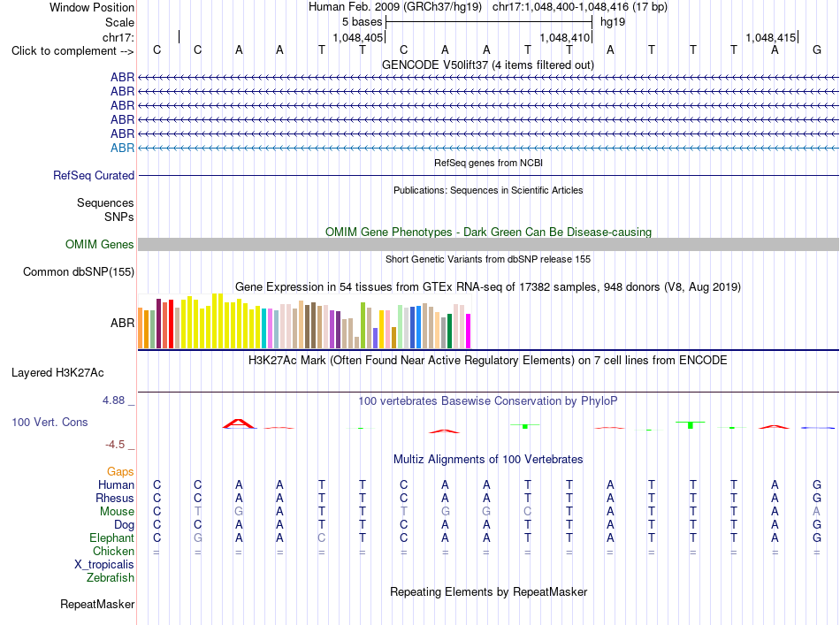Click the Scale label
The image size is (840, 625).
[119, 22]
